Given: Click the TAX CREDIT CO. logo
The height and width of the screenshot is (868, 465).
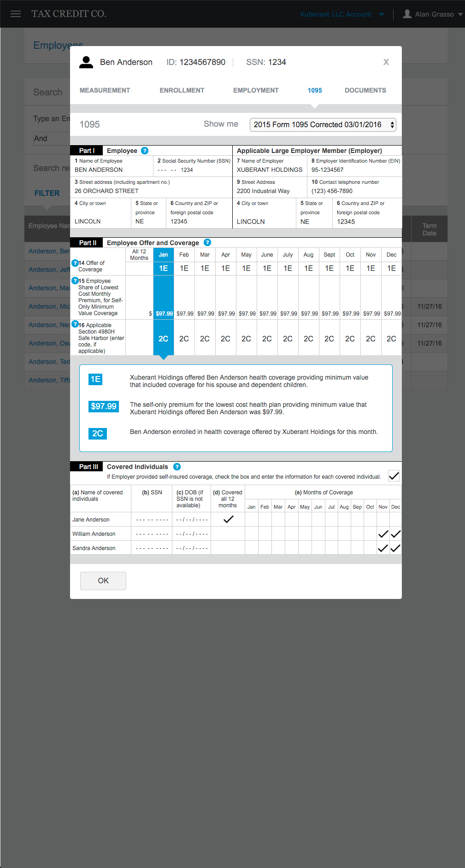Looking at the screenshot, I should point(69,14).
